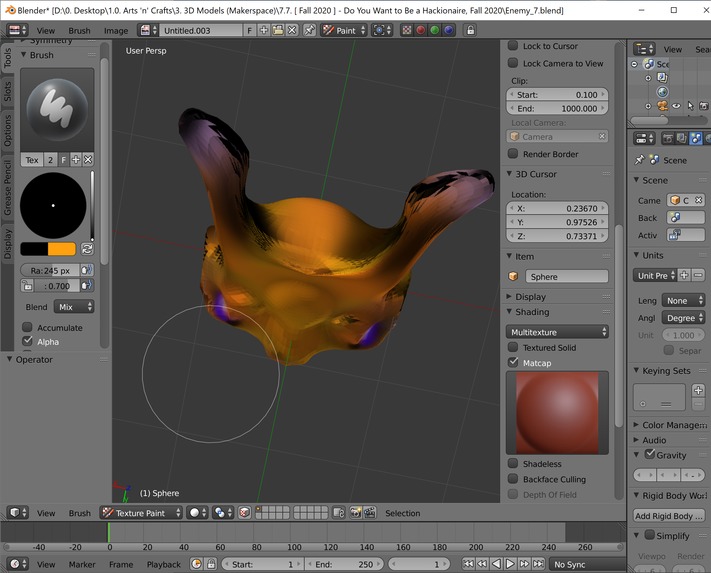This screenshot has width=711, height=573.
Task: Disable the Matcap checkbox
Action: click(513, 363)
